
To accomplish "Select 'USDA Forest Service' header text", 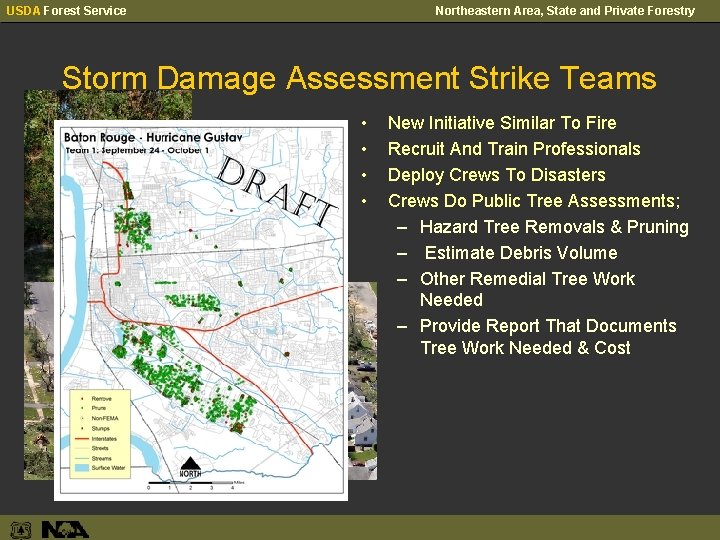I will (x=67, y=11).
